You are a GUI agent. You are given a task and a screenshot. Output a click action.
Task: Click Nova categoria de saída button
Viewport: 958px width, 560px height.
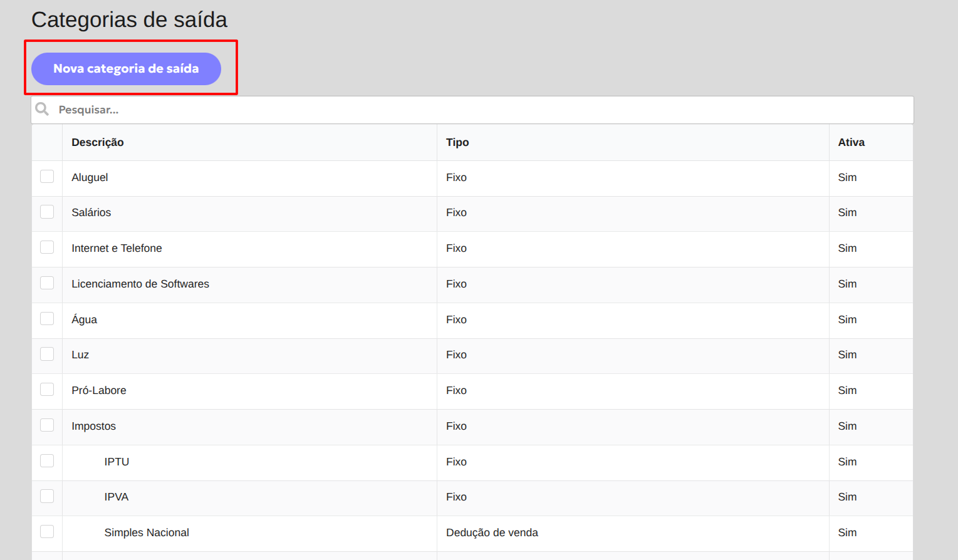tap(126, 69)
